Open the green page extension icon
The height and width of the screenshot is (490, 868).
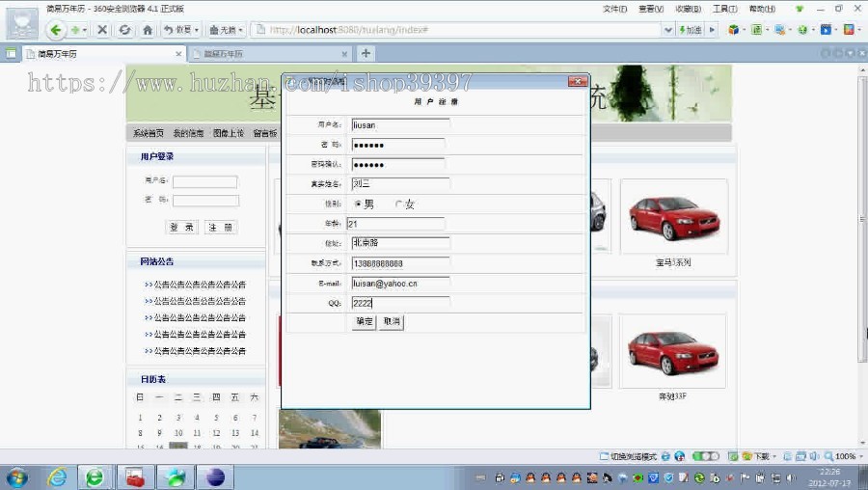(x=757, y=30)
